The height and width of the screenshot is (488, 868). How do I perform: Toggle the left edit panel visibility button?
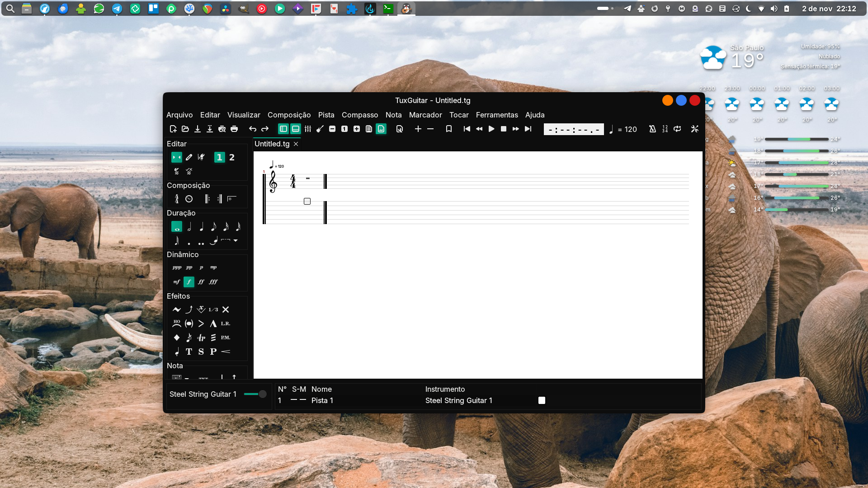point(283,129)
